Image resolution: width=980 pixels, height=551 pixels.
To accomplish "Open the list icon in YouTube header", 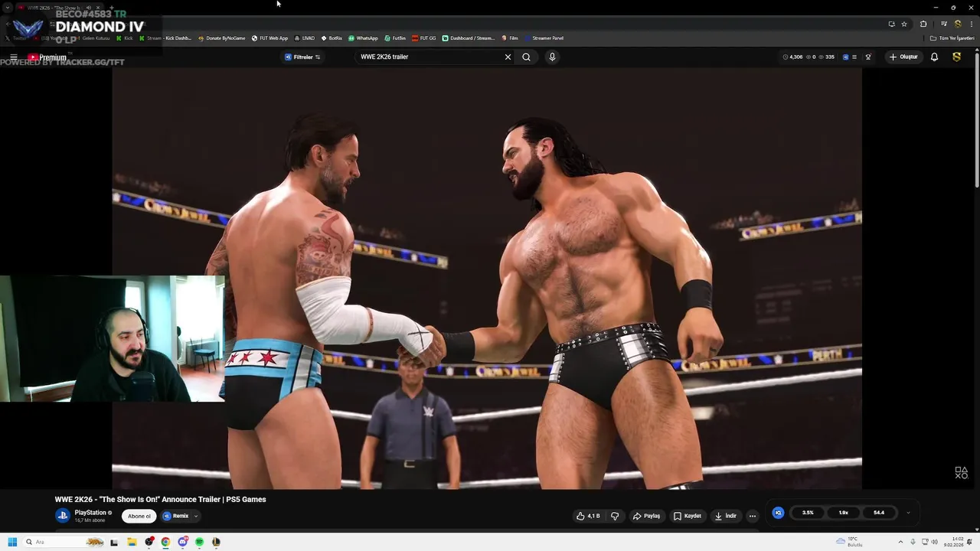I will pos(854,57).
